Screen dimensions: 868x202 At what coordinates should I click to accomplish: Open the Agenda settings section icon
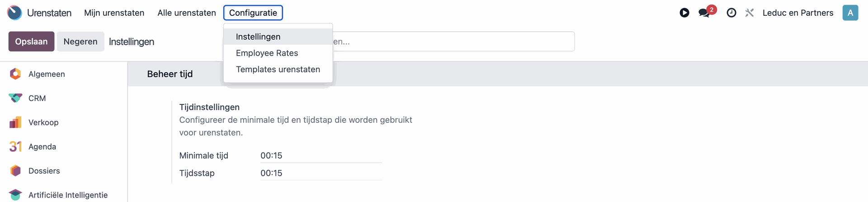point(15,146)
